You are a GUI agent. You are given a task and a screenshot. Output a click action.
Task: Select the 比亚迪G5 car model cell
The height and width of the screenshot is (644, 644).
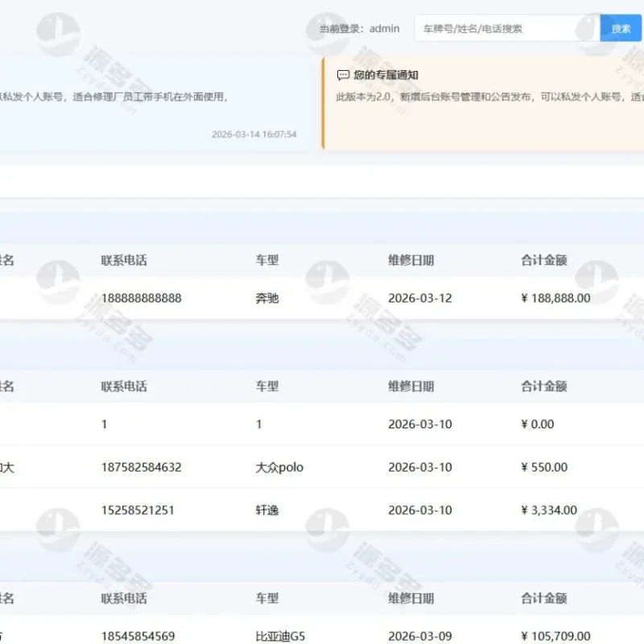[280, 636]
